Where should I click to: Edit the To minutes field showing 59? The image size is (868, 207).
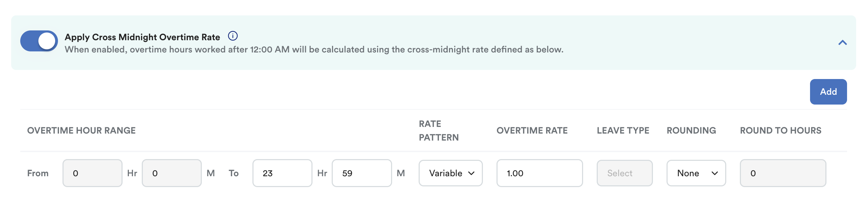coord(362,173)
